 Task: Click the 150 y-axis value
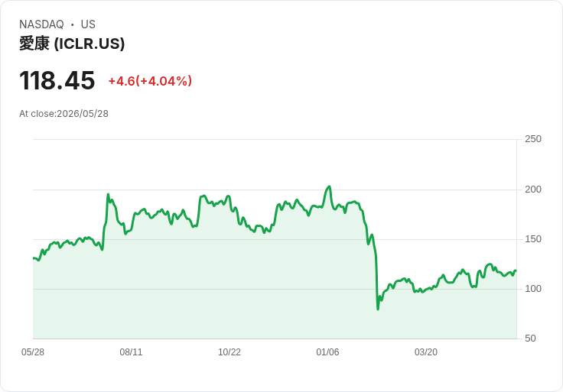pyautogui.click(x=533, y=239)
